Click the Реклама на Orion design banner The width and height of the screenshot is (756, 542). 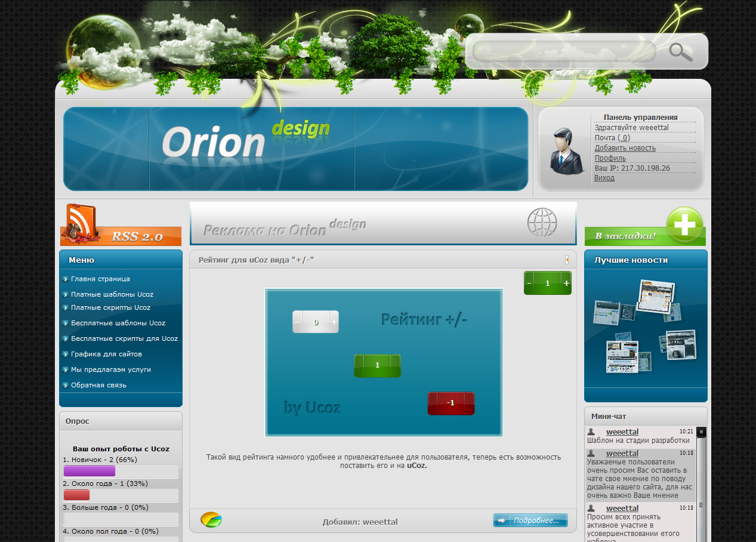click(x=383, y=223)
